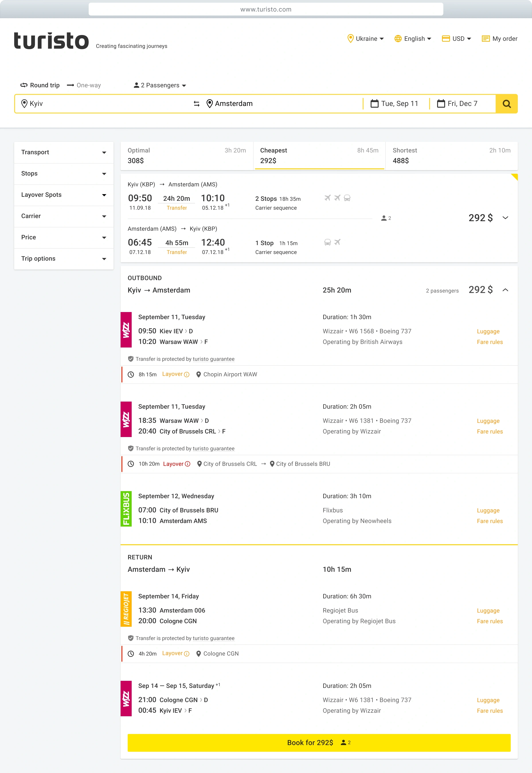This screenshot has height=773, width=532.
Task: Open the 2 Passengers dropdown
Action: pos(160,85)
